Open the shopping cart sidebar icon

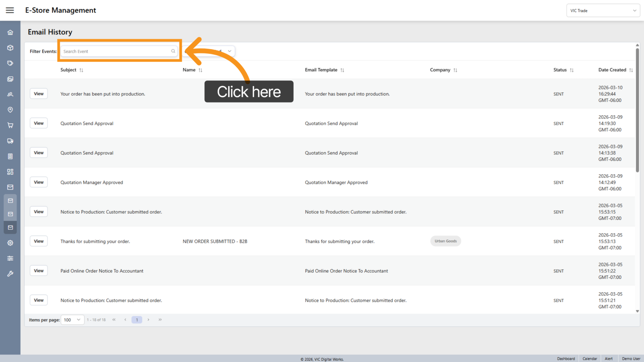click(10, 125)
